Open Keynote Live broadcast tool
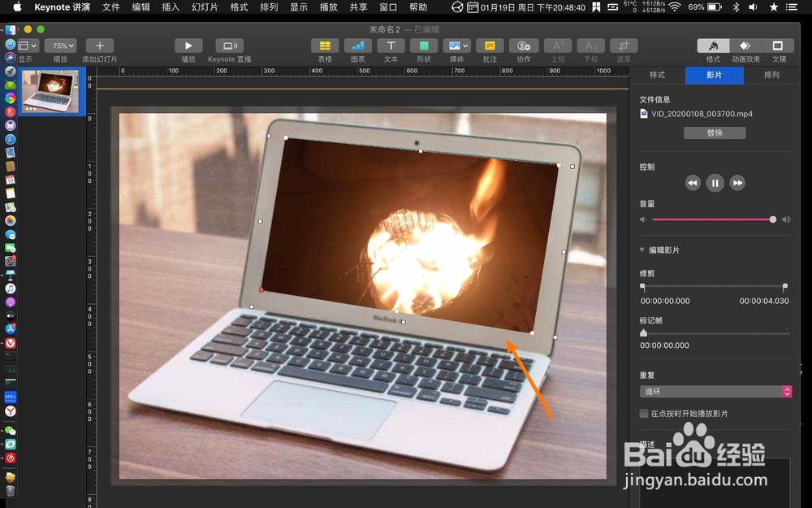 tap(230, 46)
